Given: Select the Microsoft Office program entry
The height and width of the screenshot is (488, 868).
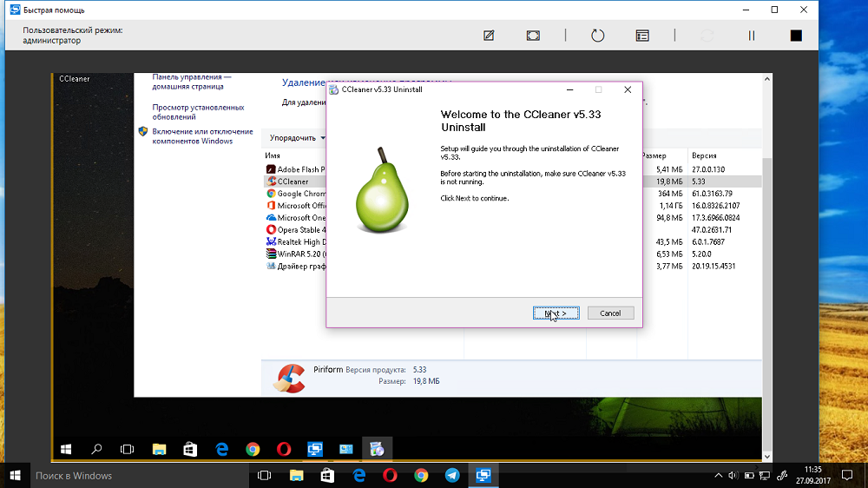Looking at the screenshot, I should pyautogui.click(x=294, y=206).
